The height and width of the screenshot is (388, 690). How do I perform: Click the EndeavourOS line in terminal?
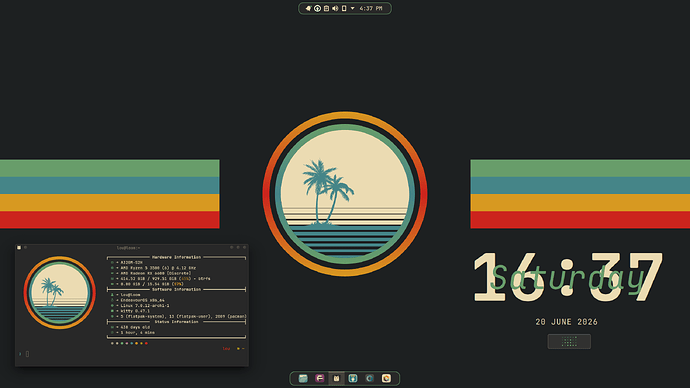[138, 300]
